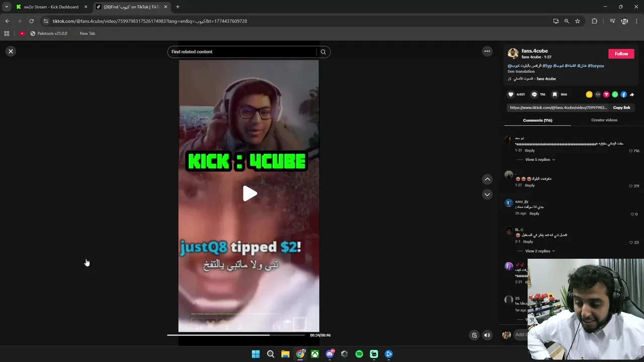
Task: Get the embed code with the embed icon
Action: pyautogui.click(x=598, y=95)
